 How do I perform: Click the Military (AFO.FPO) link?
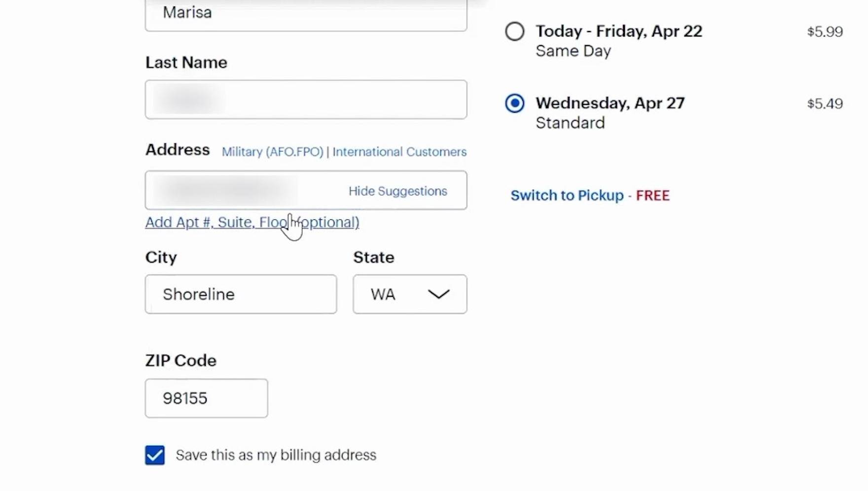(x=272, y=152)
